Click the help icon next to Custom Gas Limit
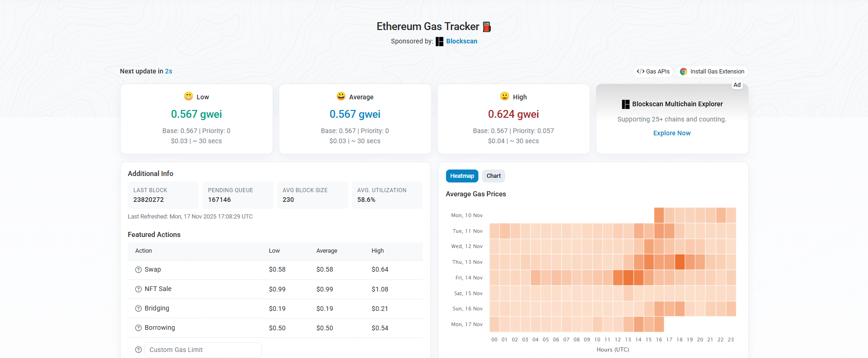The height and width of the screenshot is (358, 868). pos(138,349)
